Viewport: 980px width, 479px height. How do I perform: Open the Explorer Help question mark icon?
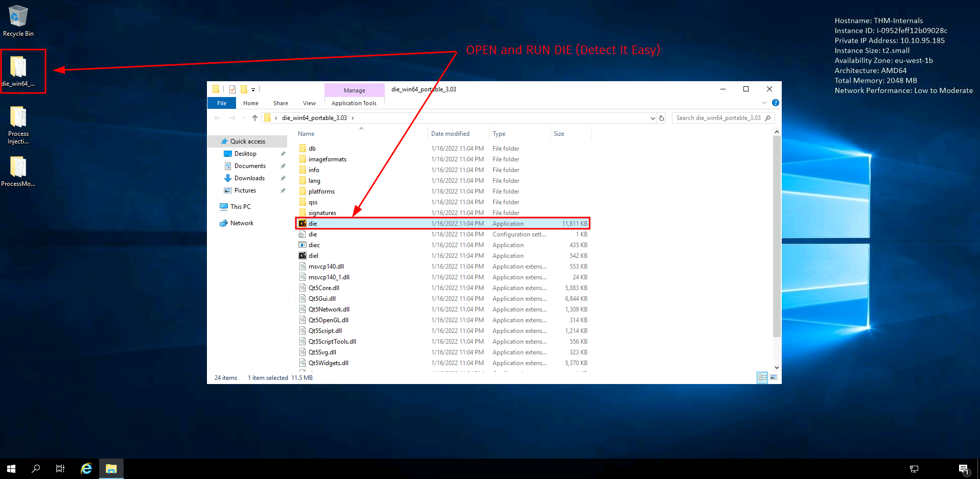click(x=775, y=103)
